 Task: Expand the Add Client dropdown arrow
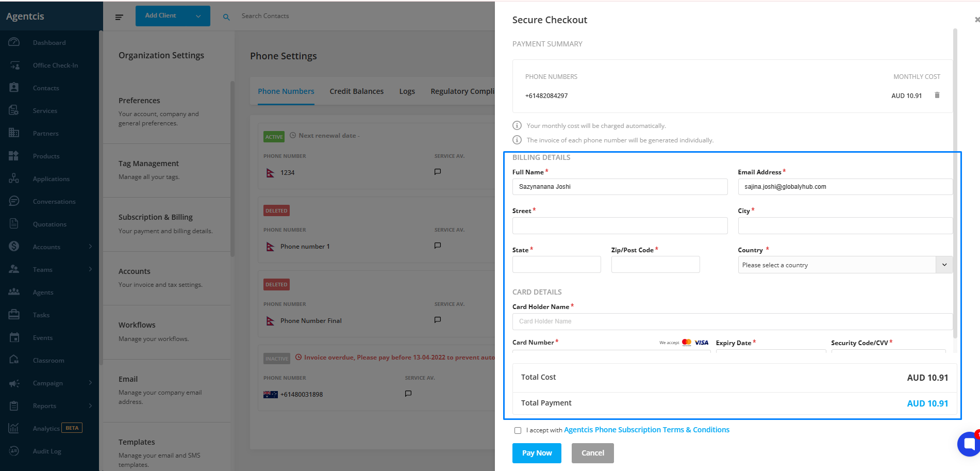[198, 16]
